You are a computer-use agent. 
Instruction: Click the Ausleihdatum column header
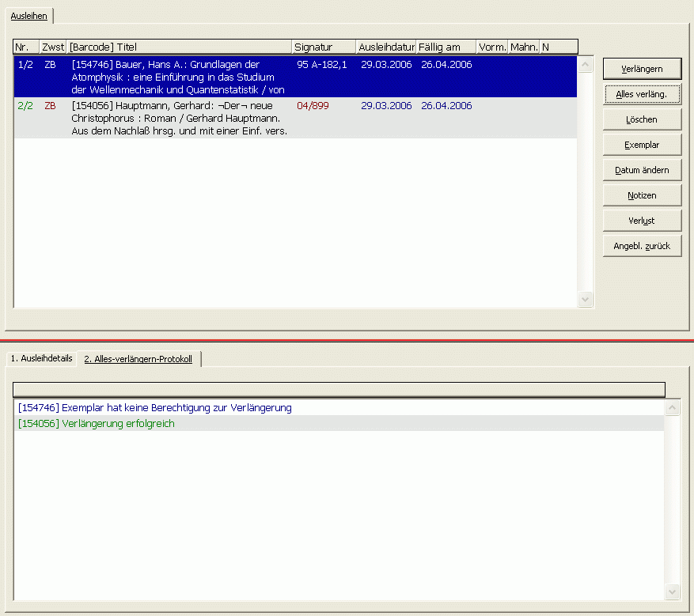[x=386, y=47]
